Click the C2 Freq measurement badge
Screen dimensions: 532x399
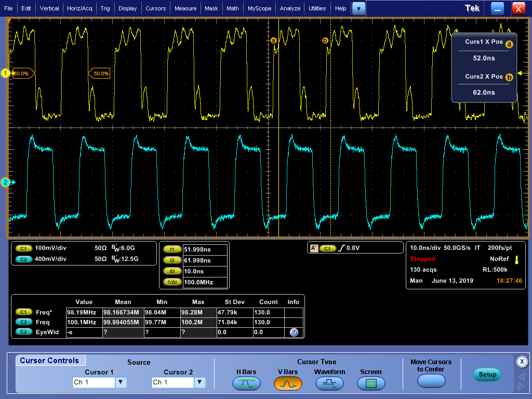pyautogui.click(x=23, y=322)
